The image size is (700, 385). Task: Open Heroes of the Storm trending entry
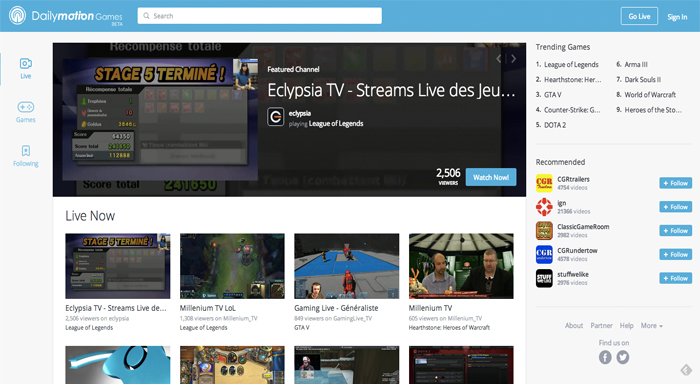653,110
